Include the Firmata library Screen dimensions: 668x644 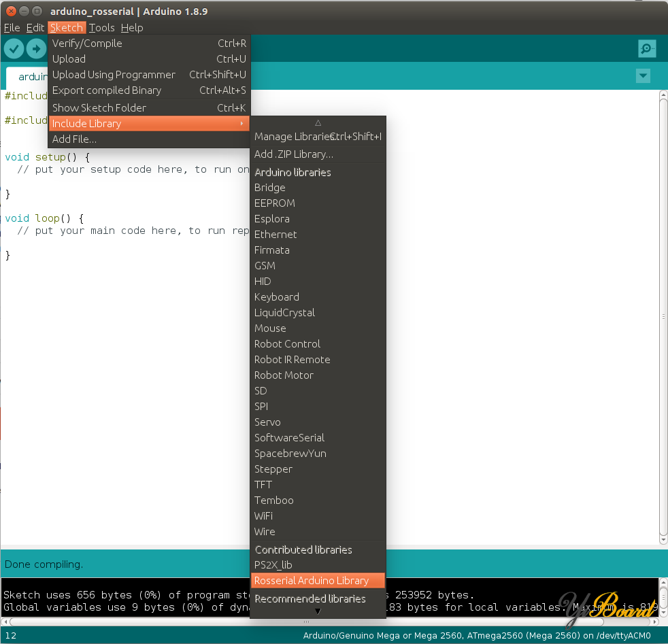click(x=318, y=250)
